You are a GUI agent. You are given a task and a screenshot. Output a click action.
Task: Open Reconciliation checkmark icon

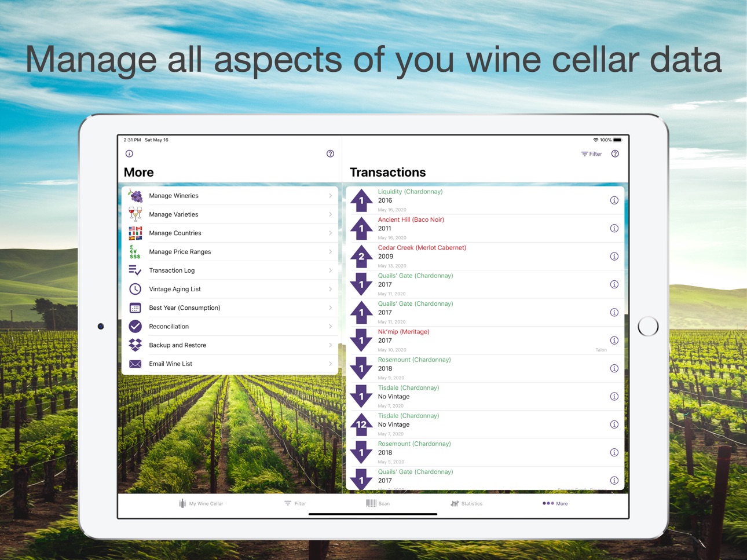(x=135, y=327)
